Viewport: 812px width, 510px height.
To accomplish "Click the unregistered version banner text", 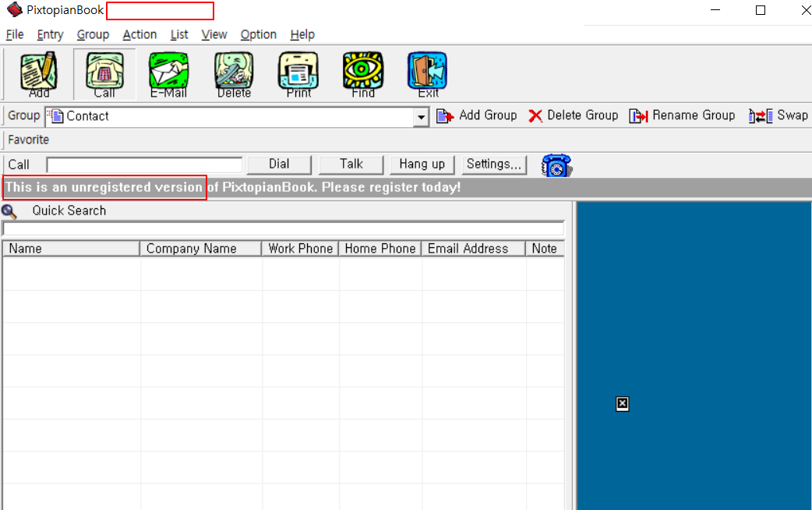I will pyautogui.click(x=233, y=188).
